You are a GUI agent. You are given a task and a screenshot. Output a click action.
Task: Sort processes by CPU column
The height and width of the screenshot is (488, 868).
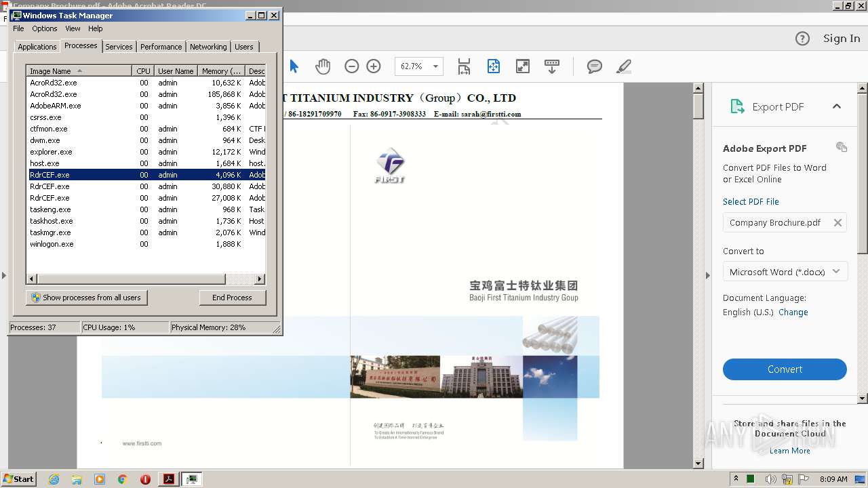click(x=143, y=70)
